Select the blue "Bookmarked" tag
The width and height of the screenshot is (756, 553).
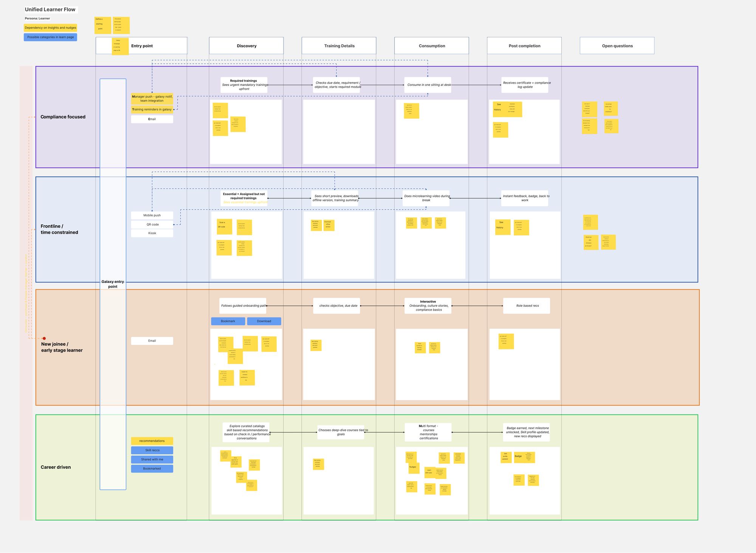coord(152,469)
